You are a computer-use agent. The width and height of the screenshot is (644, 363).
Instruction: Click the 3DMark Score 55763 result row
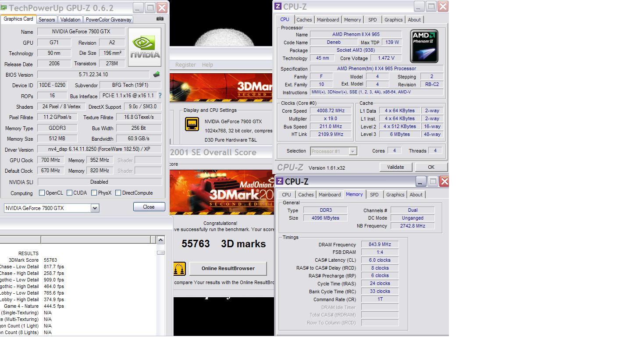click(x=32, y=260)
